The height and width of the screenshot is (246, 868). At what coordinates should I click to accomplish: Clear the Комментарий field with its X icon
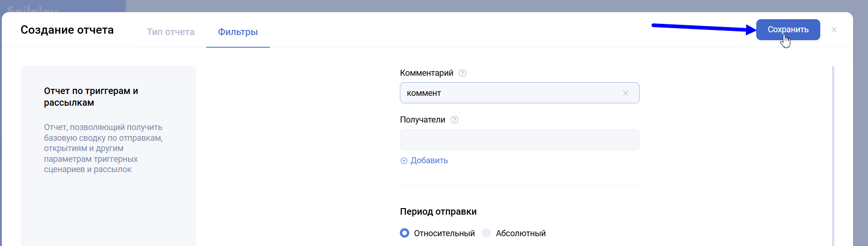tap(626, 93)
